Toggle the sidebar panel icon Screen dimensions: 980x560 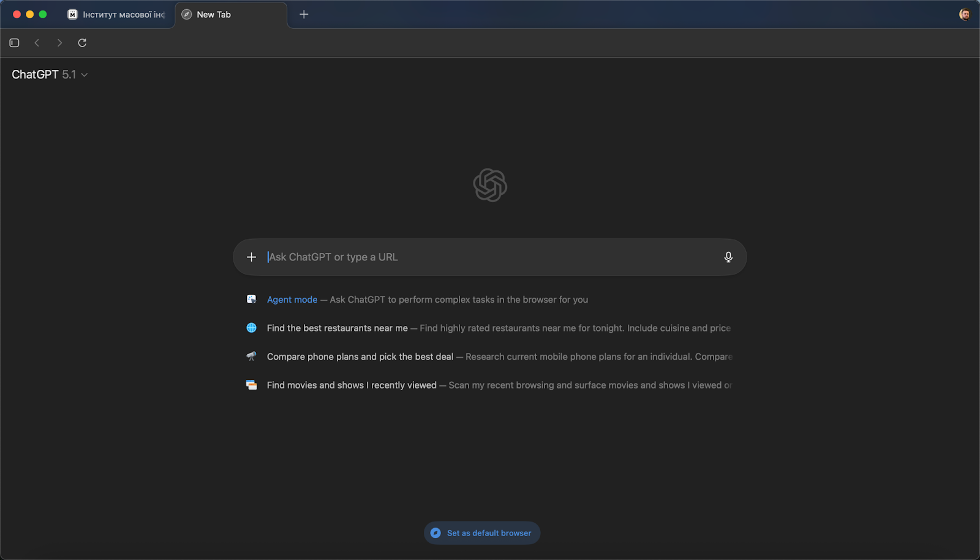[x=15, y=43]
